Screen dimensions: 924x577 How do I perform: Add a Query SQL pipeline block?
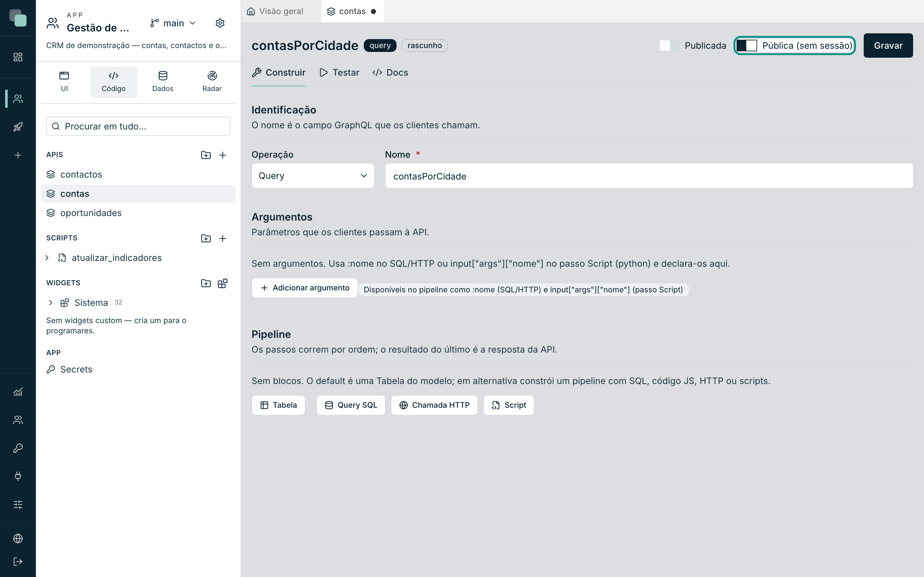[x=350, y=405]
